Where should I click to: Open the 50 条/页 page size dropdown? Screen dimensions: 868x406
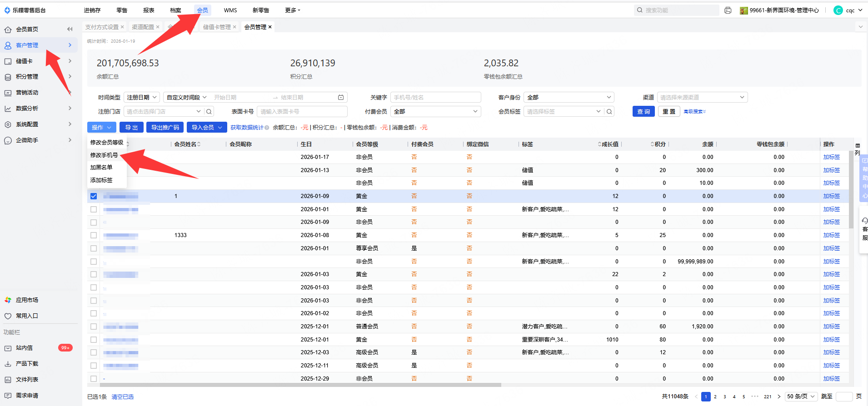coord(801,396)
